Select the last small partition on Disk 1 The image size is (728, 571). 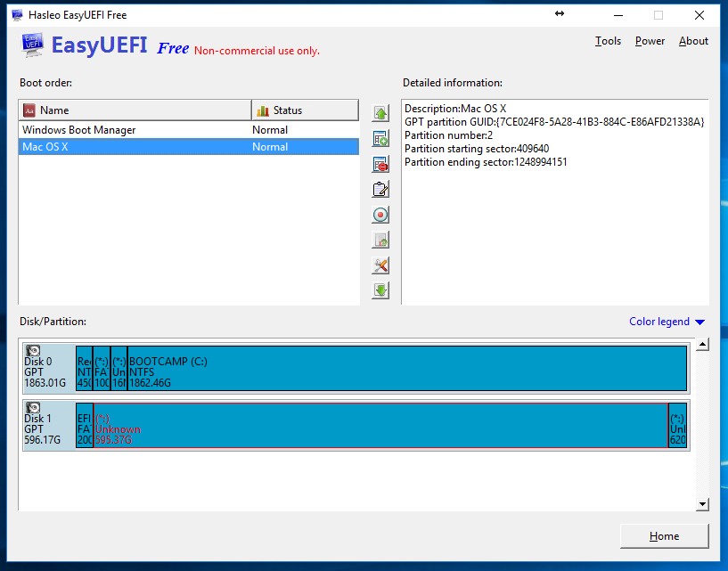[678, 425]
